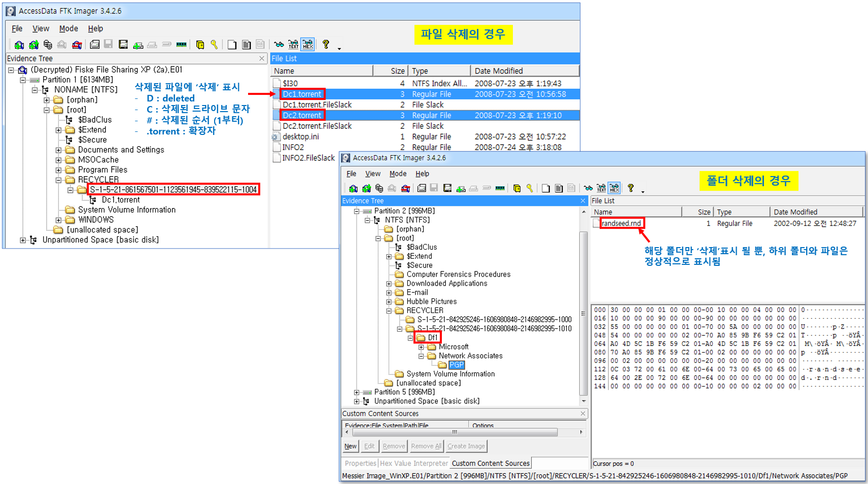Switch to Properties tab
Viewport: 868px width, 484px height.
(360, 463)
